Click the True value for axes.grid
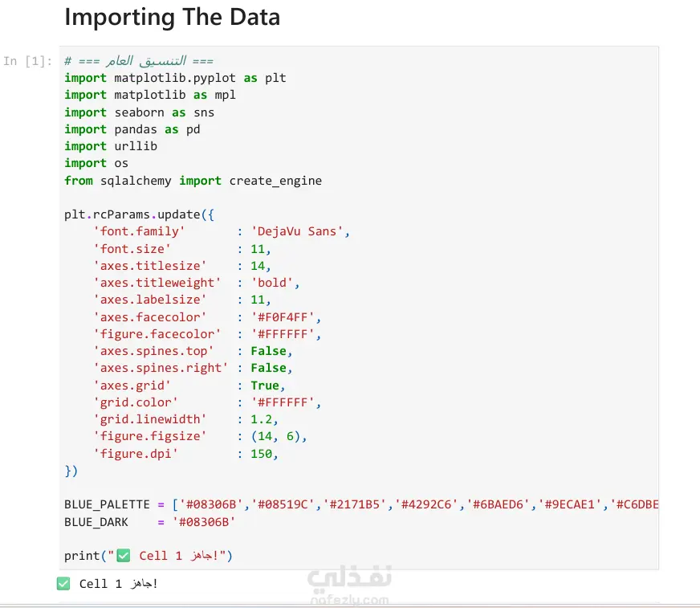This screenshot has height=608, width=700. (265, 386)
